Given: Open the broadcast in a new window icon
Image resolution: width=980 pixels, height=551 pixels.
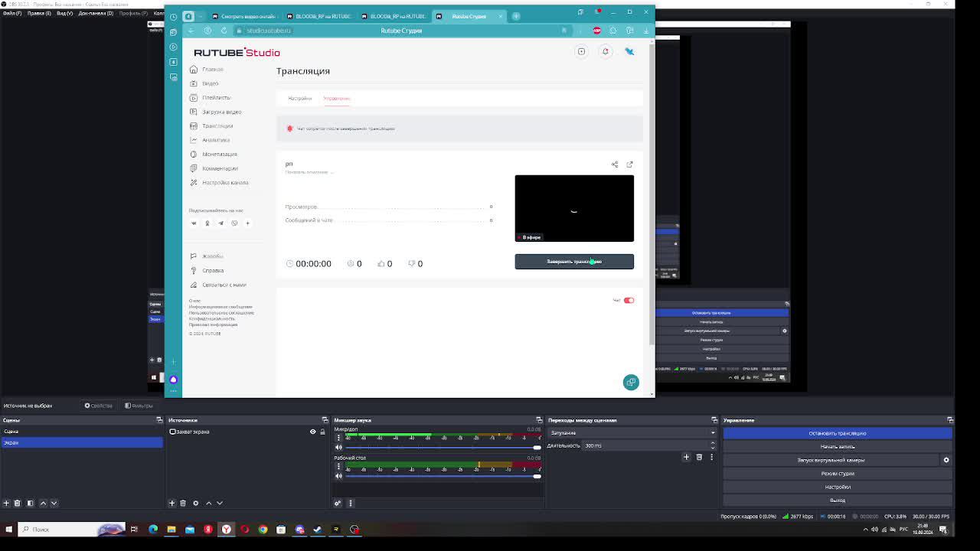Looking at the screenshot, I should point(629,165).
